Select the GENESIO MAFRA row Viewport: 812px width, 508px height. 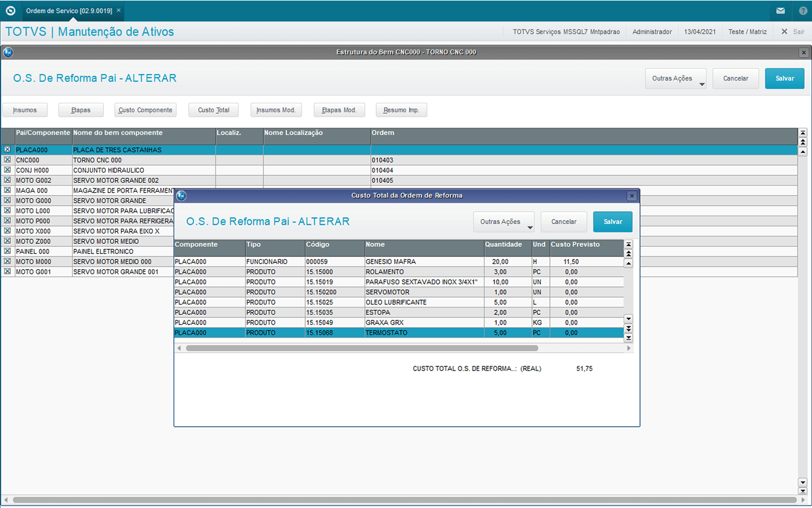pyautogui.click(x=391, y=262)
